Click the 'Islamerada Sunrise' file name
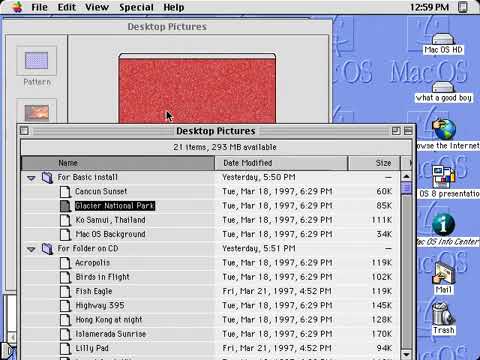Viewport: 480px width, 360px height. point(110,334)
